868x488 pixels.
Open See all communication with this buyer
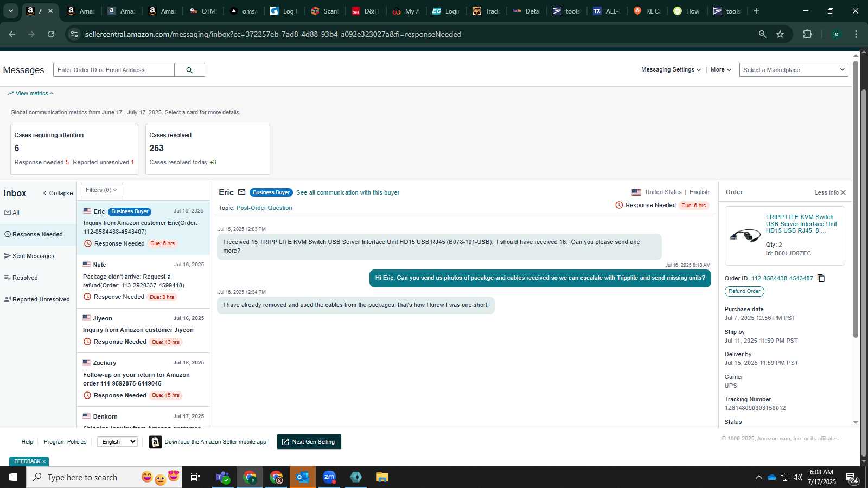pos(348,192)
